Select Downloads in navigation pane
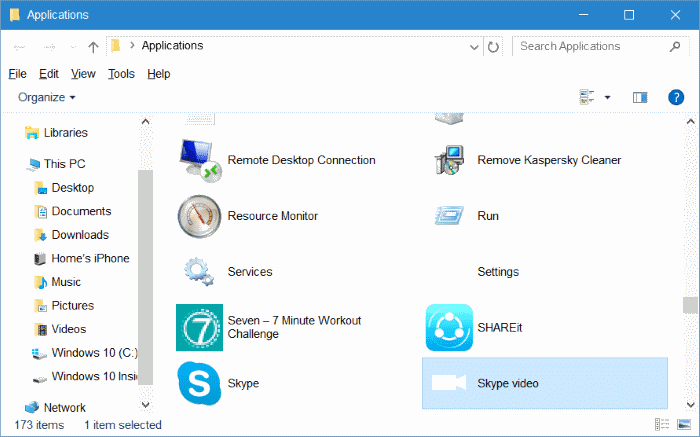700x437 pixels. 80,235
